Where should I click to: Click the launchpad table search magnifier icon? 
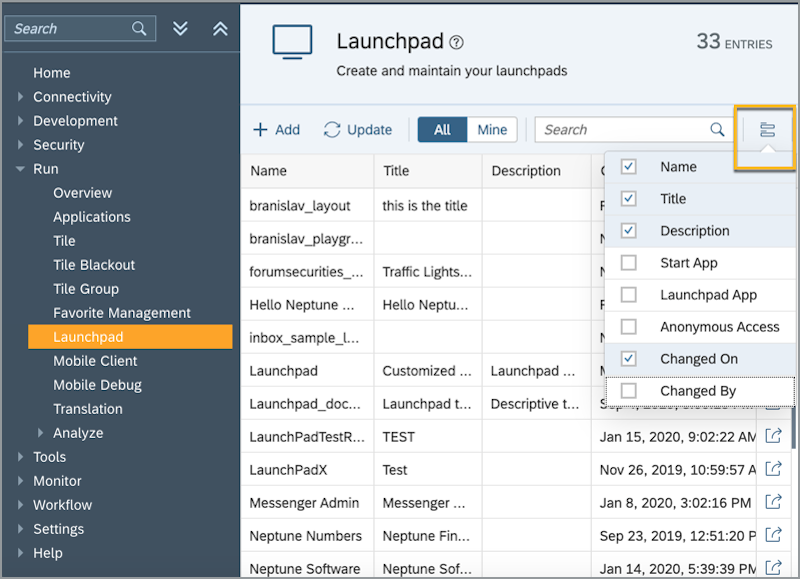click(717, 130)
